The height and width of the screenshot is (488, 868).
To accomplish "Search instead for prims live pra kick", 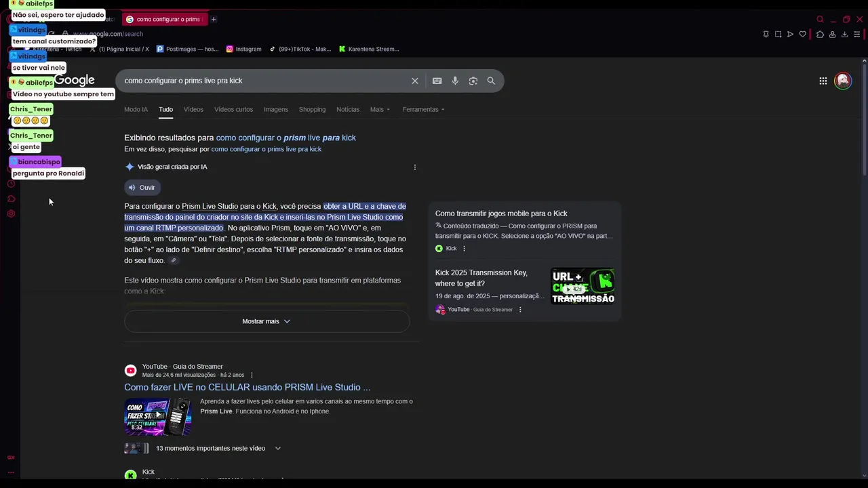I will click(x=266, y=149).
